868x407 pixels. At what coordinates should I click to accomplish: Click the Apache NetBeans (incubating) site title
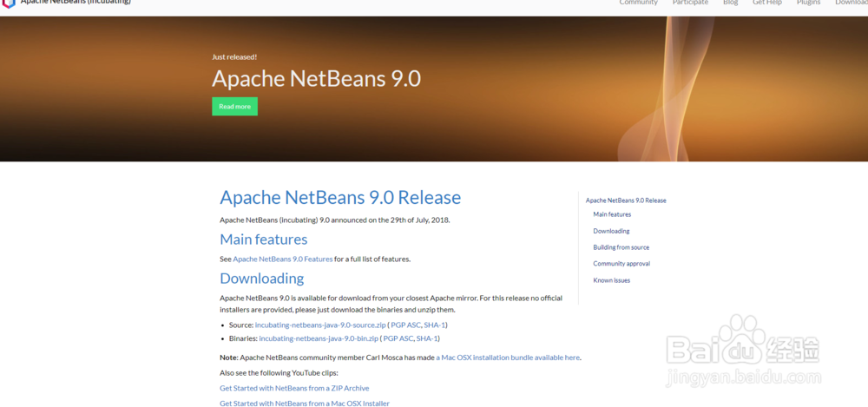[x=76, y=3]
